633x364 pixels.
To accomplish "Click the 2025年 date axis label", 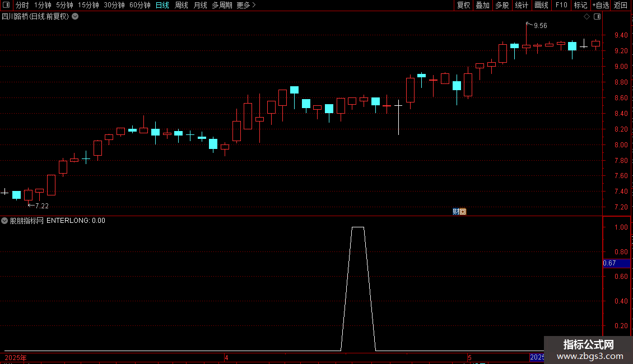I will pos(16,357).
